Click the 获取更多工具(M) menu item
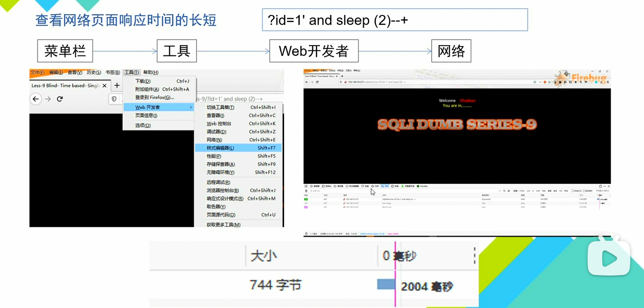Viewport: 644px width, 308px height. [x=223, y=225]
